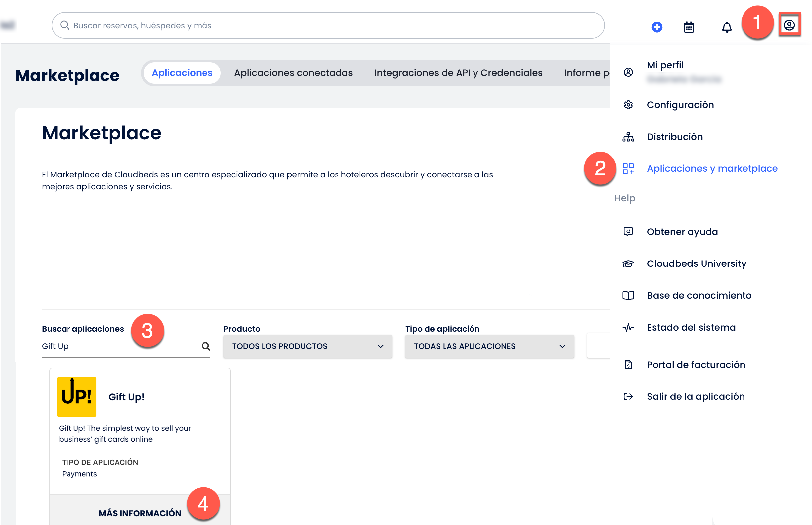Switch to Aplicaciones conectadas tab

(x=293, y=73)
